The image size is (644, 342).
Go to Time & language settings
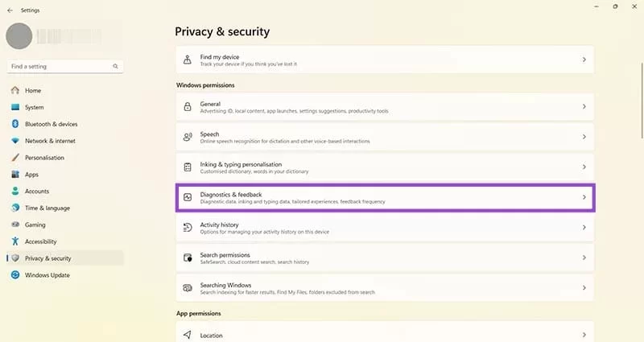pos(47,208)
